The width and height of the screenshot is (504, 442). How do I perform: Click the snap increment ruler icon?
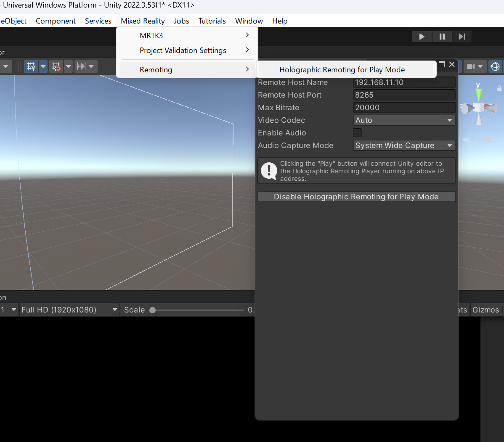point(81,66)
